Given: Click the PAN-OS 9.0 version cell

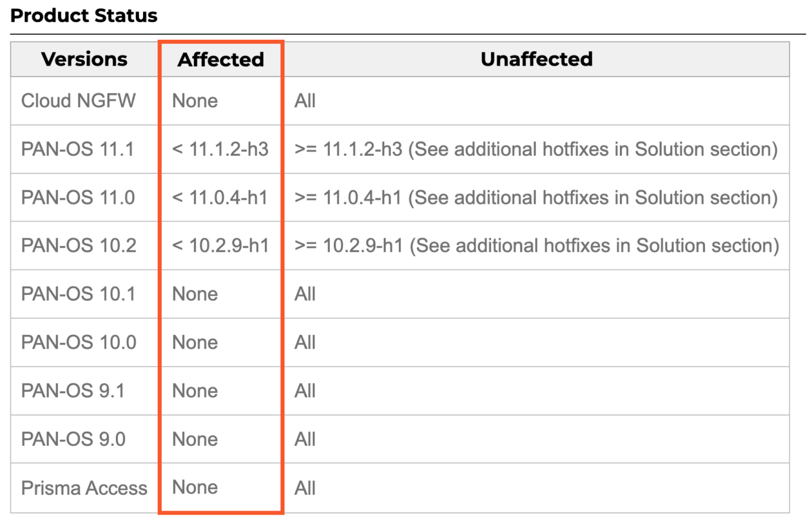Looking at the screenshot, I should pos(73,439).
